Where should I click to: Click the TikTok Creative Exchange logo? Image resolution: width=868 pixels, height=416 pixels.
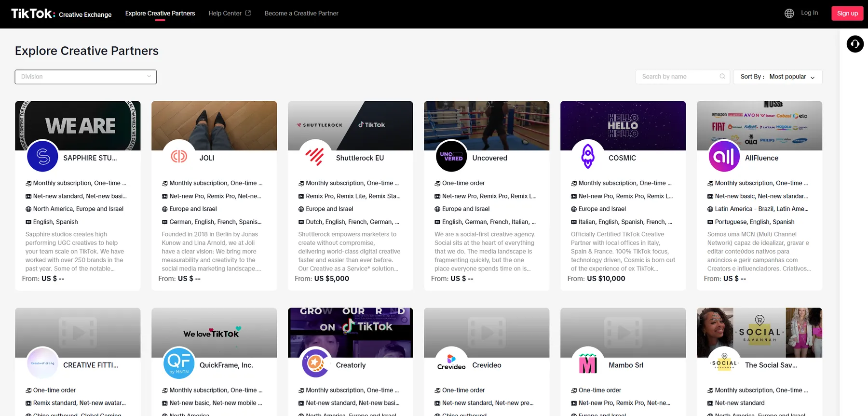(61, 13)
